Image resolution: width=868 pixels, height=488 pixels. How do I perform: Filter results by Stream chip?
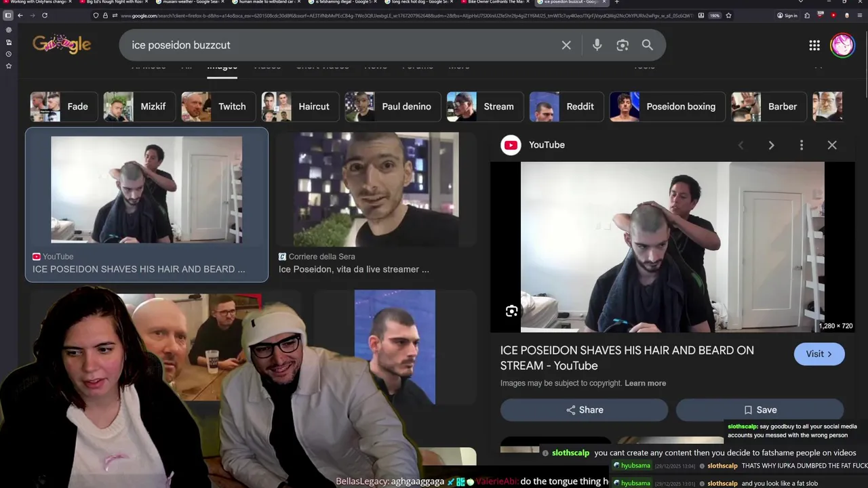pyautogui.click(x=484, y=106)
